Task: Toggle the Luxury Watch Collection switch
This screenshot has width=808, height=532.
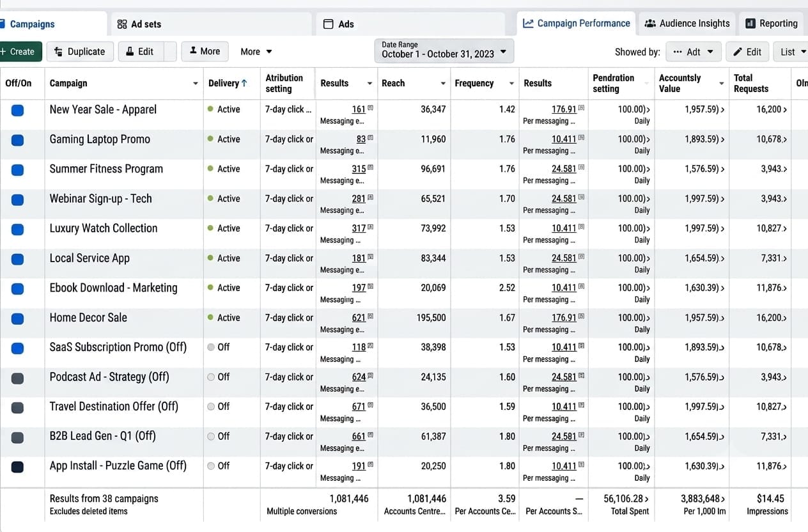Action: point(18,229)
